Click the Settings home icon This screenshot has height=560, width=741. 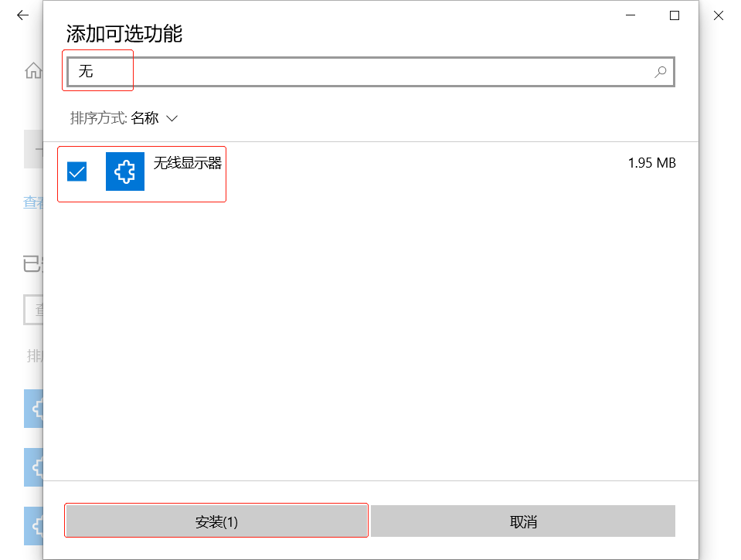[33, 70]
